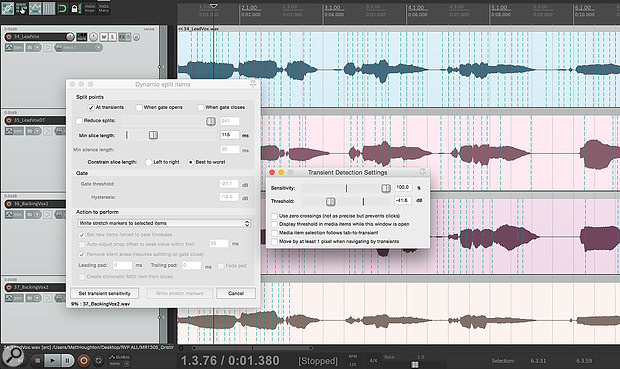Viewport: 620px width, 369px height.
Task: Arm record on 34_LeadVox track
Action: click(9, 37)
